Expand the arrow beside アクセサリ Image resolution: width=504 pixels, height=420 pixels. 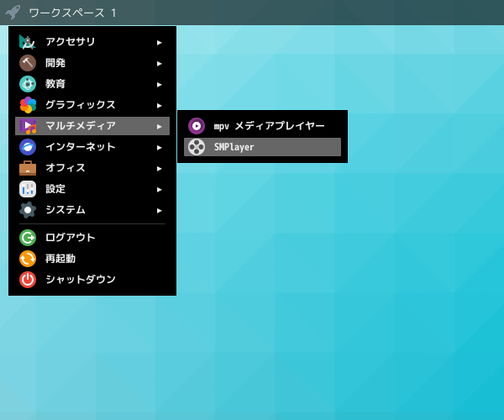pos(159,42)
